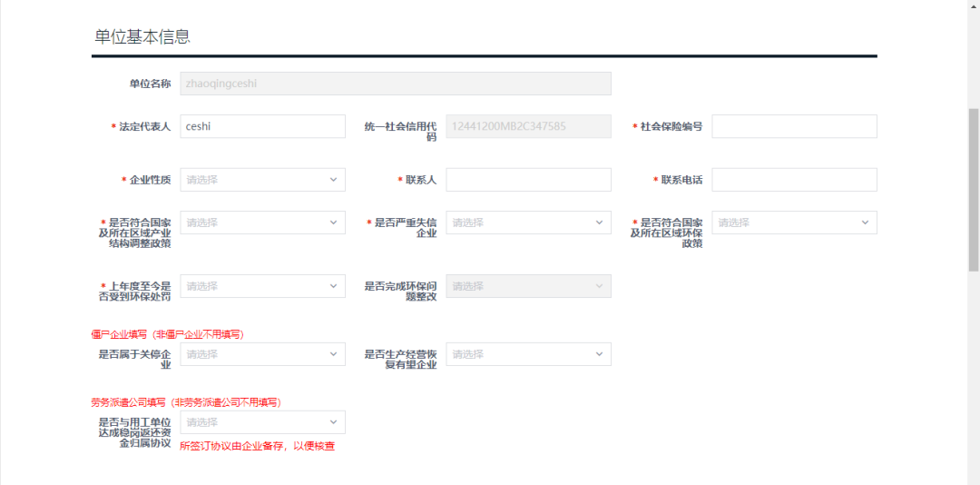Open the 是否符合国家及所在区域环保政策 select box
This screenshot has height=485, width=980.
pos(794,223)
